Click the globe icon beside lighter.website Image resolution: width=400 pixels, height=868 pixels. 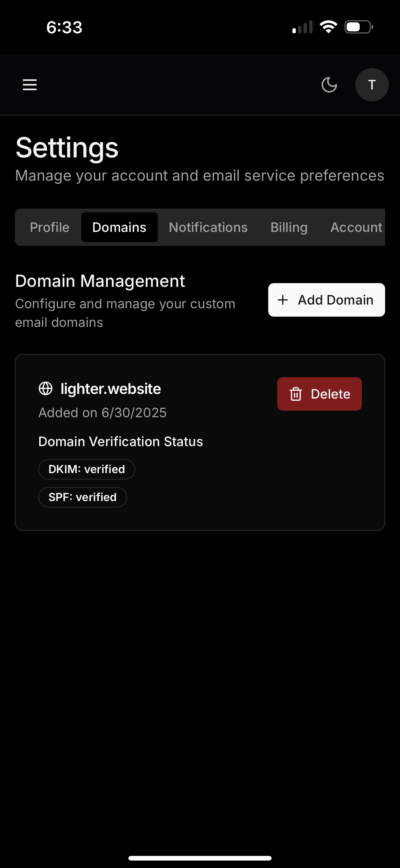pos(46,388)
